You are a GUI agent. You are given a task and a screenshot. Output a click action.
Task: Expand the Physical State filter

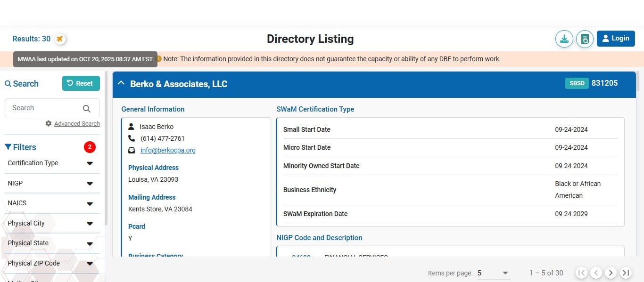click(x=52, y=243)
